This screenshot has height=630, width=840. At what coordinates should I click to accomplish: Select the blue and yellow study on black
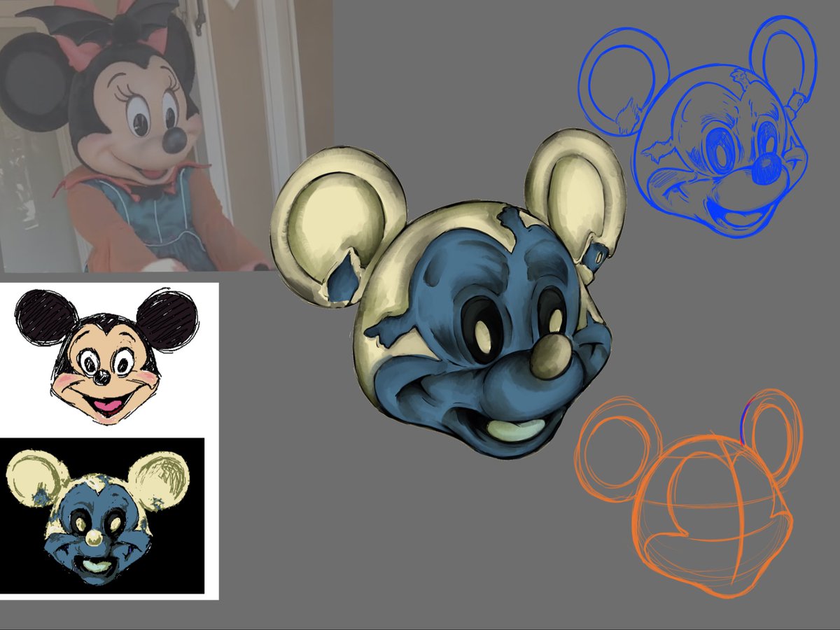coord(102,516)
